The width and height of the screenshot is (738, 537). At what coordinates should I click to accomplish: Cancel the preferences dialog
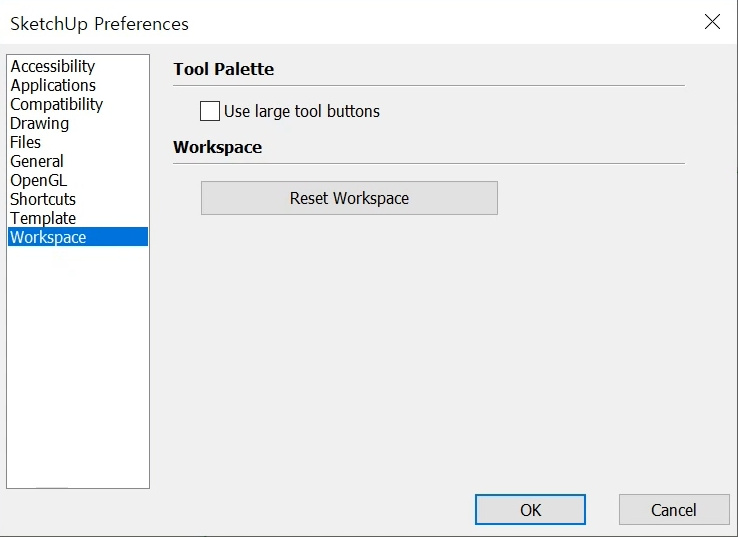coord(674,509)
